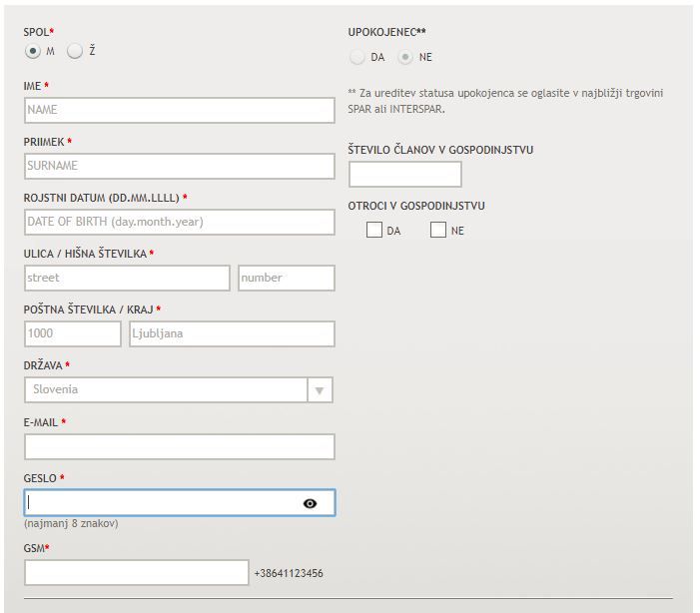Click the Ljubljana city input field

coord(231,333)
